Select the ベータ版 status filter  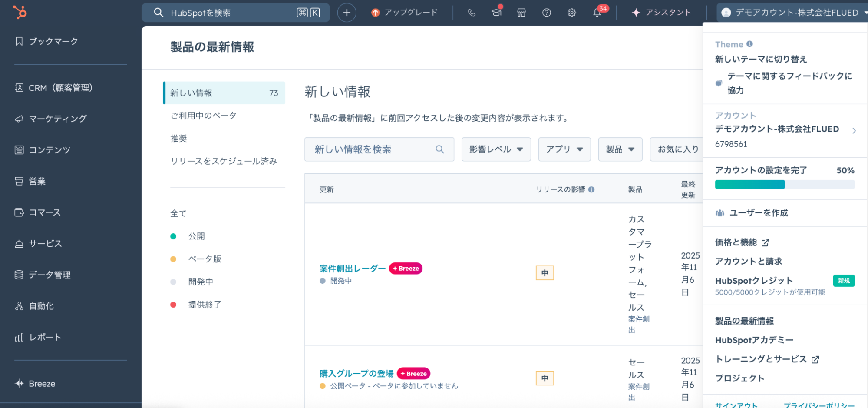coord(205,259)
